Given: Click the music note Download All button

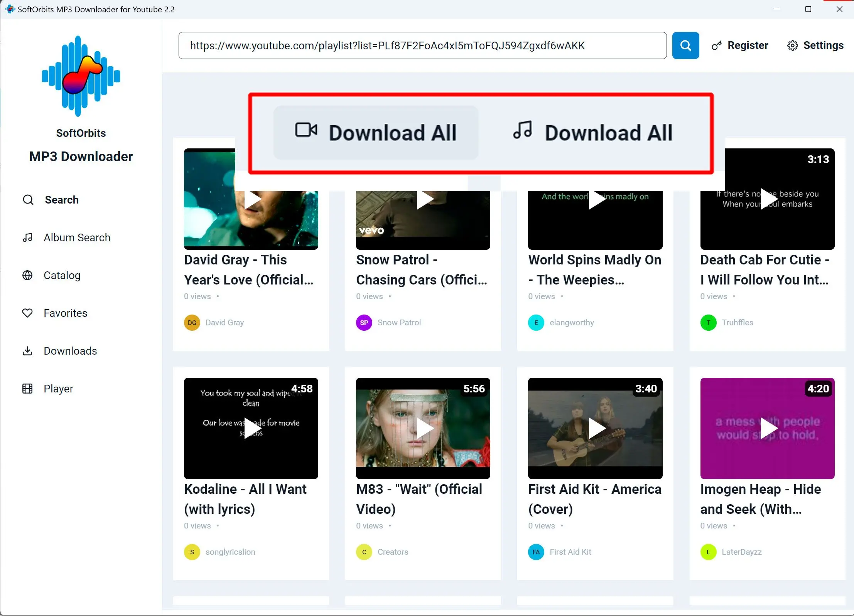Looking at the screenshot, I should tap(593, 133).
